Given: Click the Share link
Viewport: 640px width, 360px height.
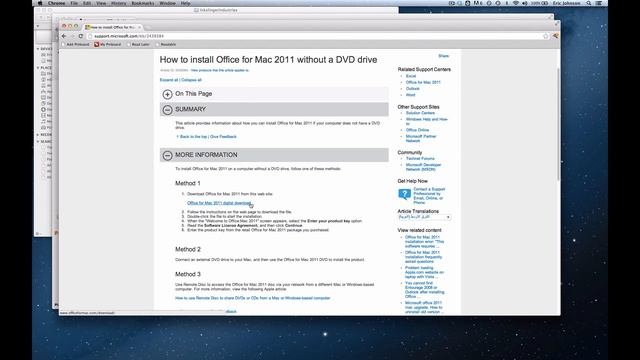Looking at the screenshot, I should [x=444, y=56].
